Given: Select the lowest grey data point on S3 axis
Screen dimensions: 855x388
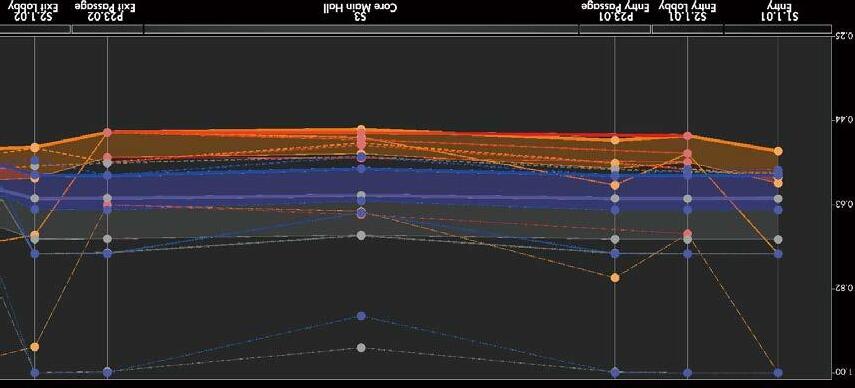Looking at the screenshot, I should point(361,347).
